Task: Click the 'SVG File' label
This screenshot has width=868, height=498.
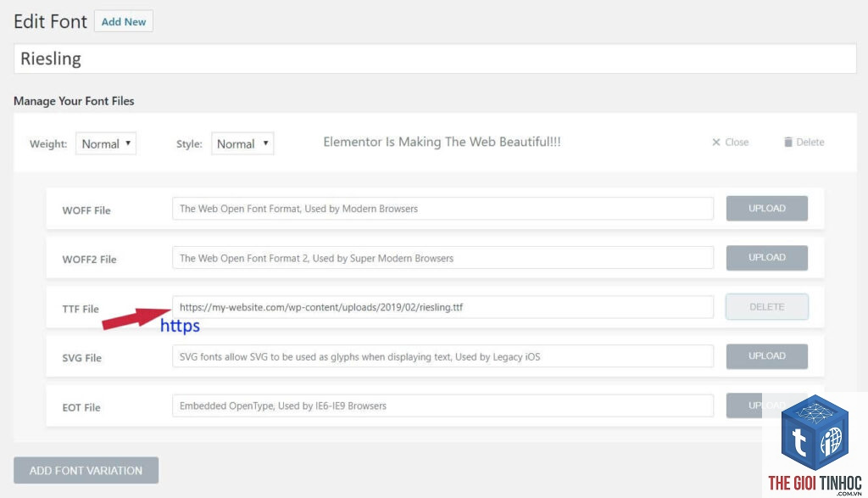Action: pos(82,358)
